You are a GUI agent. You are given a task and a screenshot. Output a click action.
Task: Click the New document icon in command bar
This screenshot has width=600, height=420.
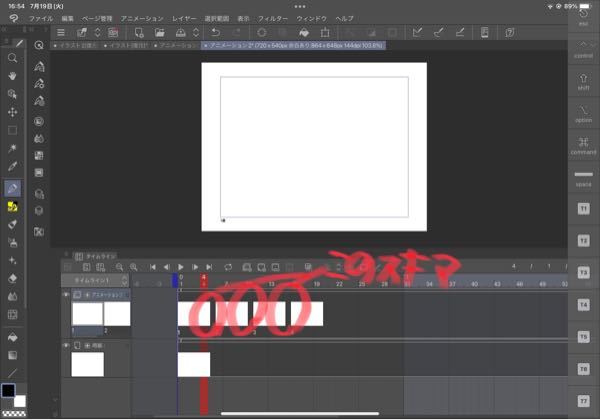click(139, 33)
